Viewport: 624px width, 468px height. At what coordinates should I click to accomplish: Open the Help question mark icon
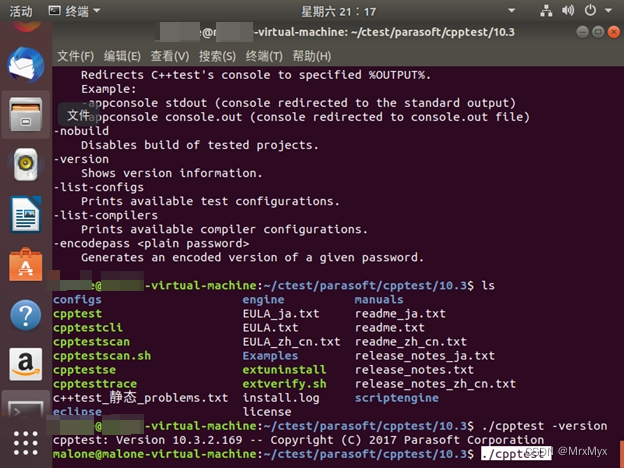26,315
